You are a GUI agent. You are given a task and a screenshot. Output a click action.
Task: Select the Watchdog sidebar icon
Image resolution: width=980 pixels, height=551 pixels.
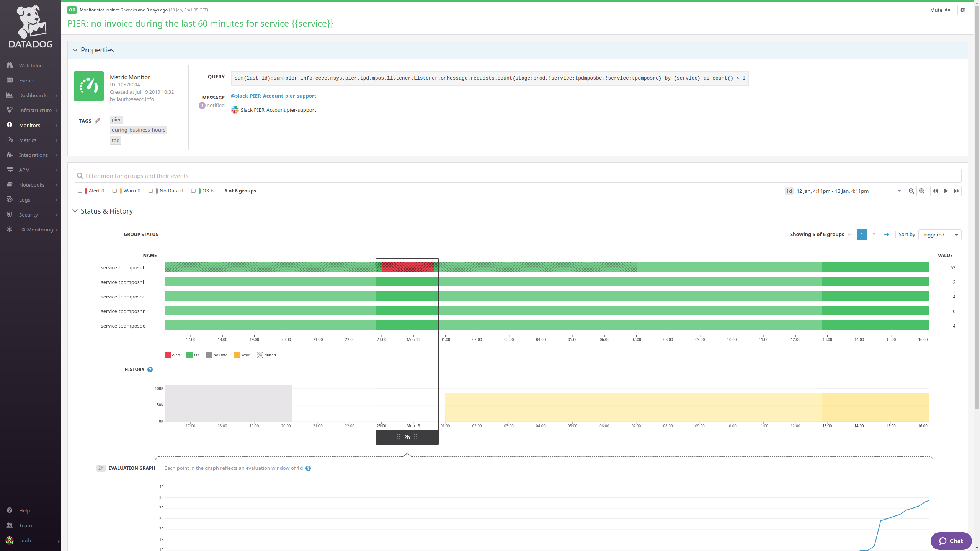click(x=10, y=65)
